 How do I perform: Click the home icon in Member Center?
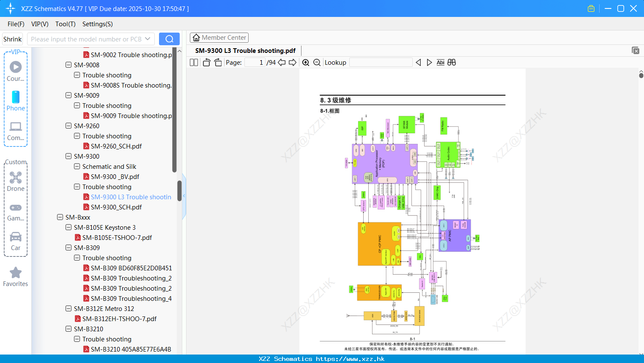196,38
